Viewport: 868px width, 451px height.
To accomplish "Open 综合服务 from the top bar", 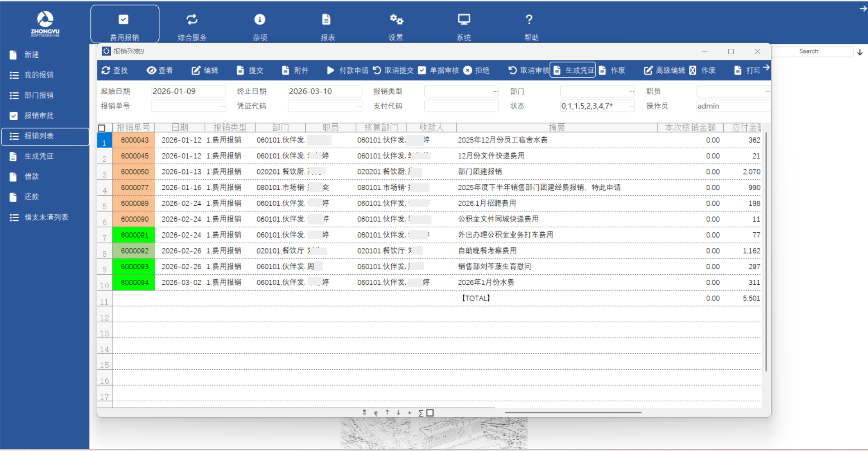I will click(192, 26).
